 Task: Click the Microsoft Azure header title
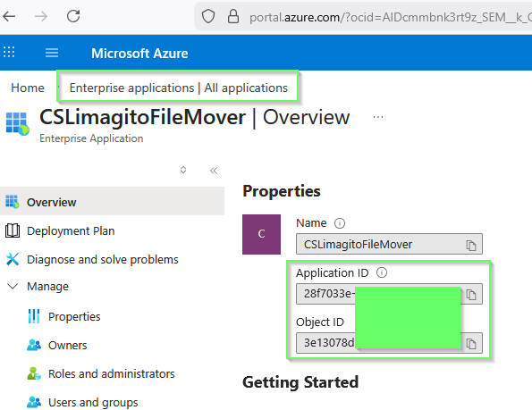(139, 54)
